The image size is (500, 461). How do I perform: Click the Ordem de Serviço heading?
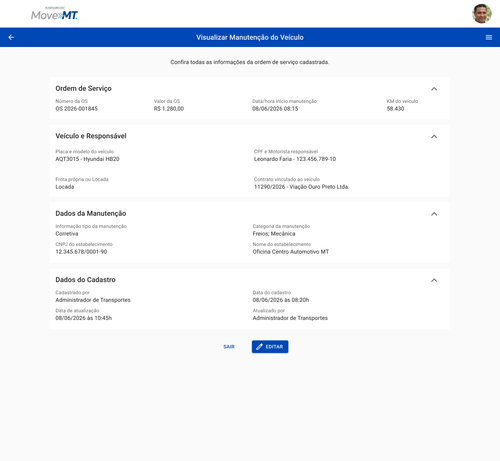[x=83, y=88]
